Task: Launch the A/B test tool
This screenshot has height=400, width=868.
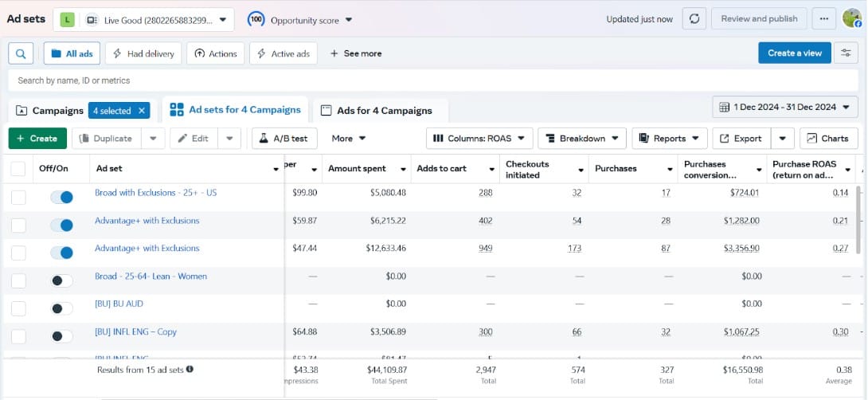Action: click(284, 139)
